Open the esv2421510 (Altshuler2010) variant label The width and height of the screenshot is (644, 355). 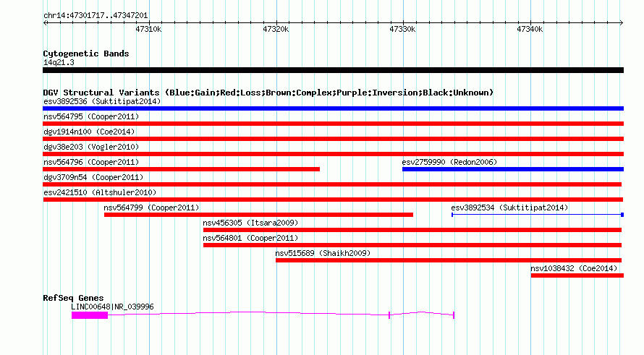(100, 192)
